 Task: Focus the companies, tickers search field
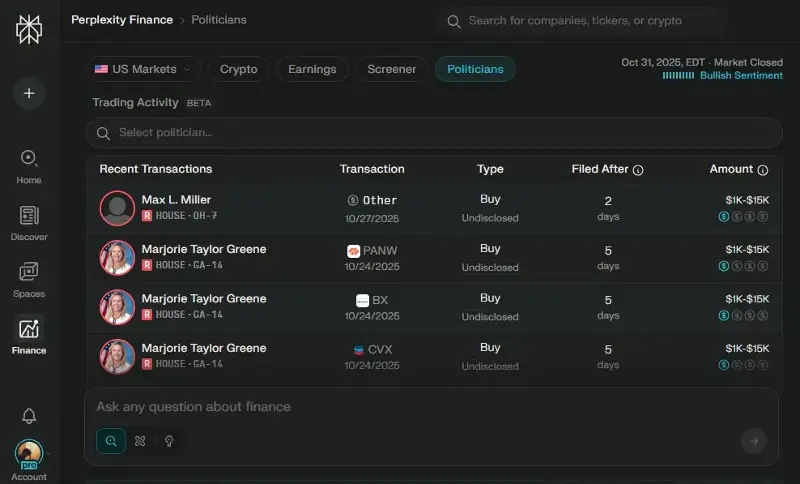[582, 21]
